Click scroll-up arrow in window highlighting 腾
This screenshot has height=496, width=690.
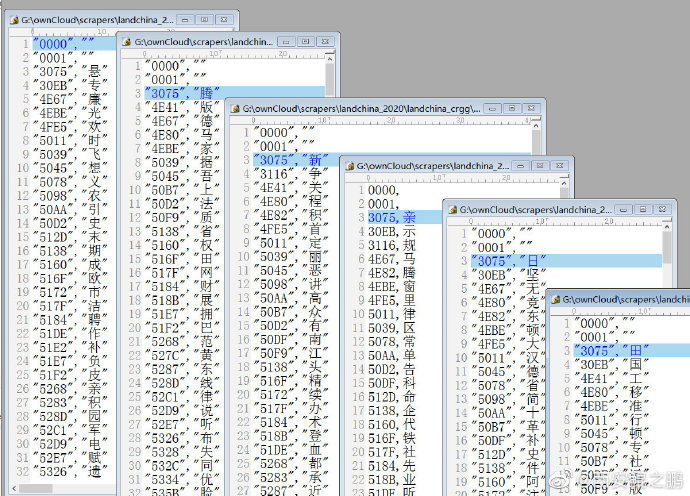[330, 58]
